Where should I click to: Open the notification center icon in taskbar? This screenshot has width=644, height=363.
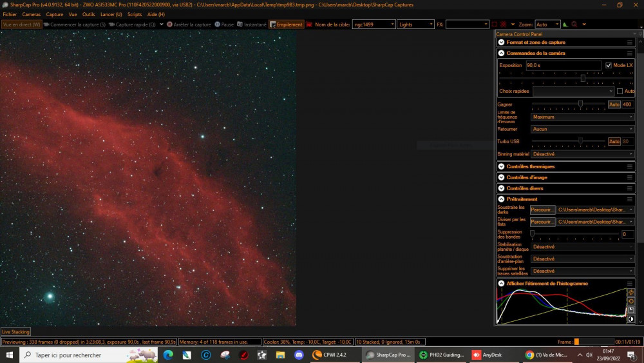(632, 355)
